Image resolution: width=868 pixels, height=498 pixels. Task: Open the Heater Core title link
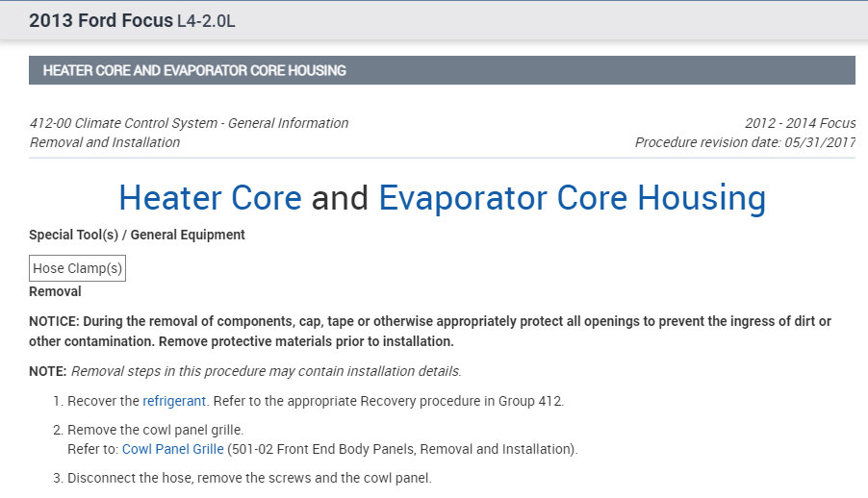click(210, 198)
